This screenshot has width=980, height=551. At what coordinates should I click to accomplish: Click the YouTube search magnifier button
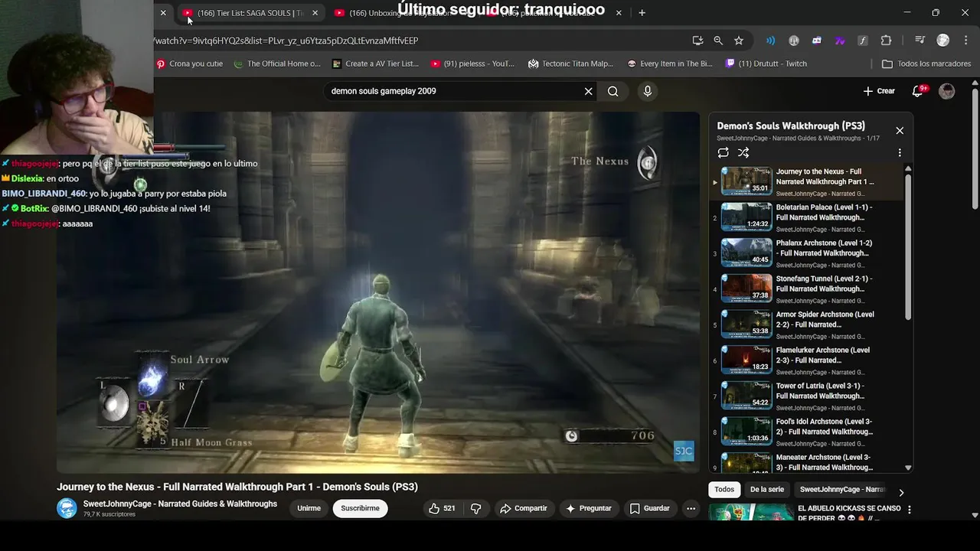[613, 91]
